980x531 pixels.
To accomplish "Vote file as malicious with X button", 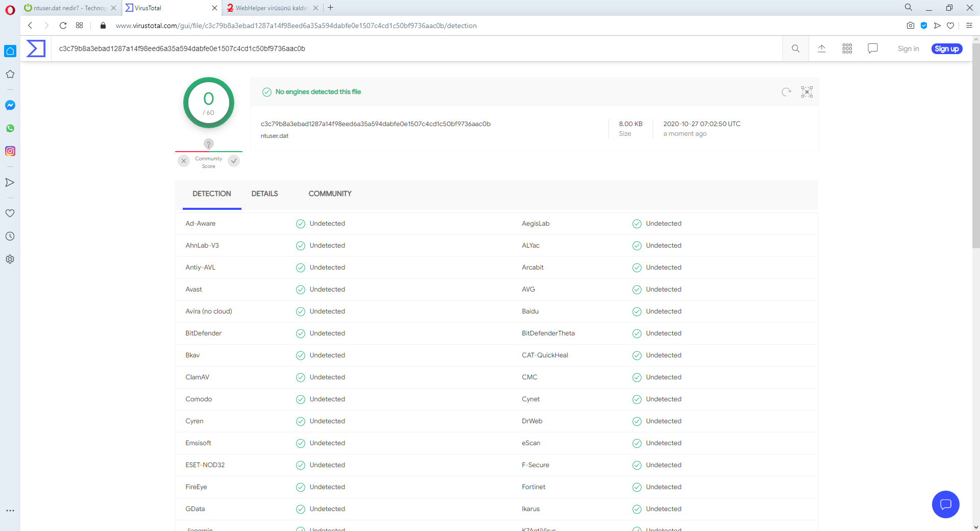I will [x=184, y=161].
